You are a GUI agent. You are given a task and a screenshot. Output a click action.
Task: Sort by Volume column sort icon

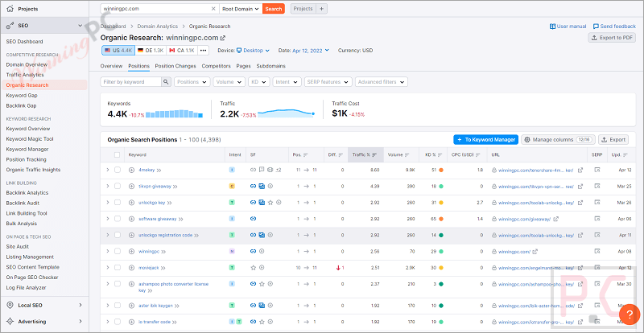407,154
